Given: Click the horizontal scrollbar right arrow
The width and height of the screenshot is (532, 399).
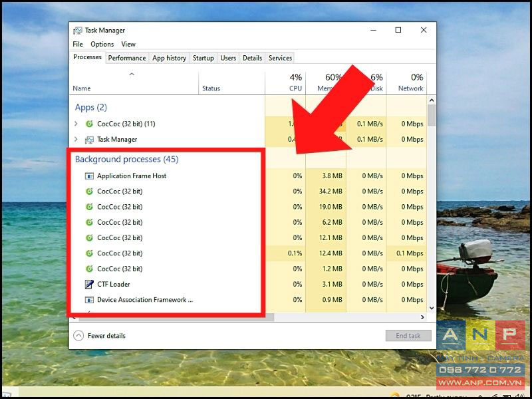Looking at the screenshot, I should click(422, 317).
